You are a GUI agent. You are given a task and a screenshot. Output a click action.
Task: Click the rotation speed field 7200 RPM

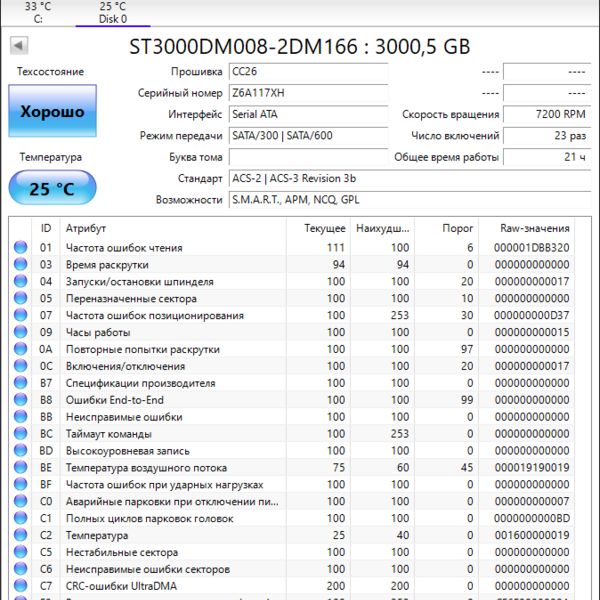[x=547, y=114]
